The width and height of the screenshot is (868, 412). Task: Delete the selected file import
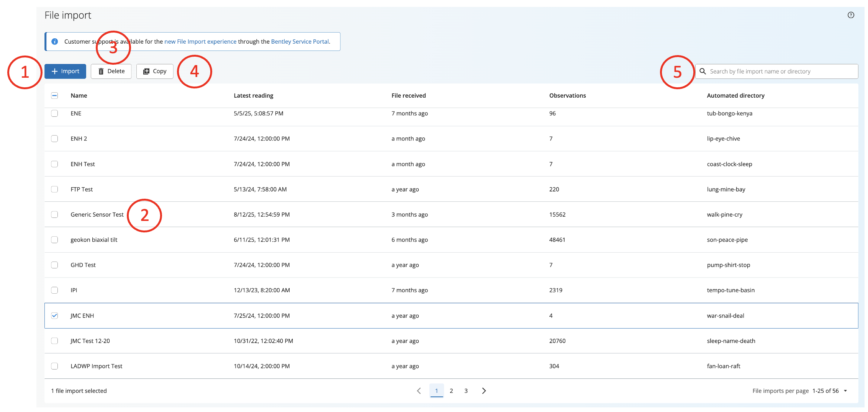(111, 72)
